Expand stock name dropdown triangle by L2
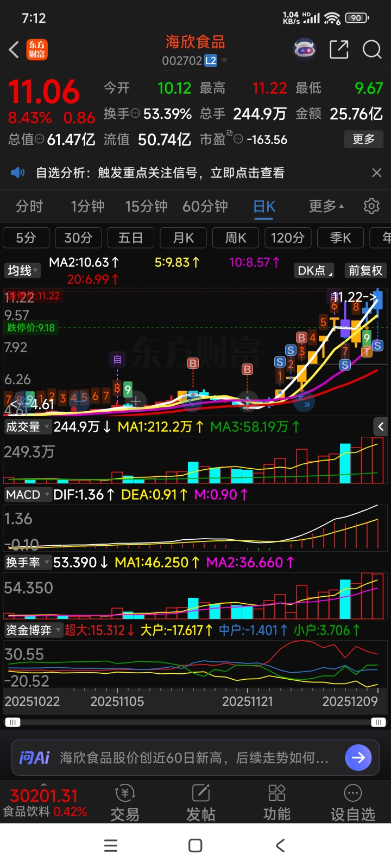This screenshot has width=391, height=868. (x=224, y=61)
